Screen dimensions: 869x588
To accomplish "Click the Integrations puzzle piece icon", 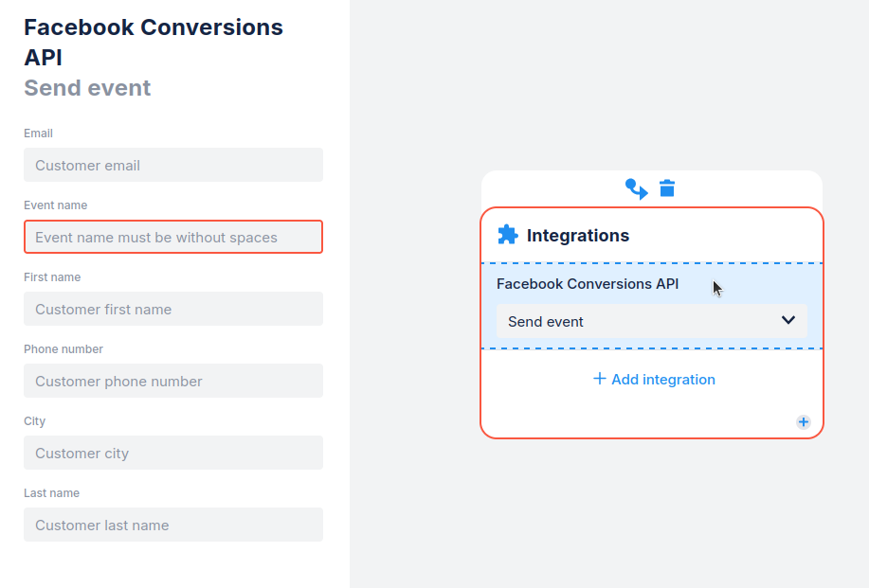I will click(x=508, y=235).
